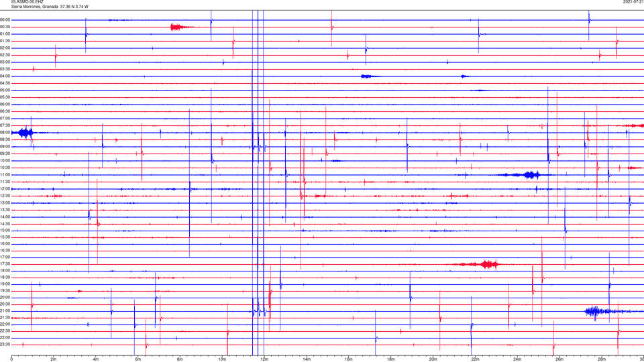Click the 22m tick on minute axis
Image resolution: width=644 pixels, height=362 pixels.
(475, 359)
